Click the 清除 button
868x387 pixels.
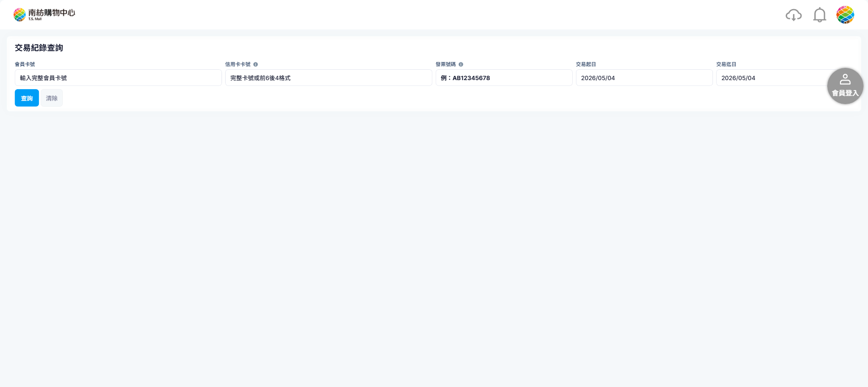coord(52,98)
